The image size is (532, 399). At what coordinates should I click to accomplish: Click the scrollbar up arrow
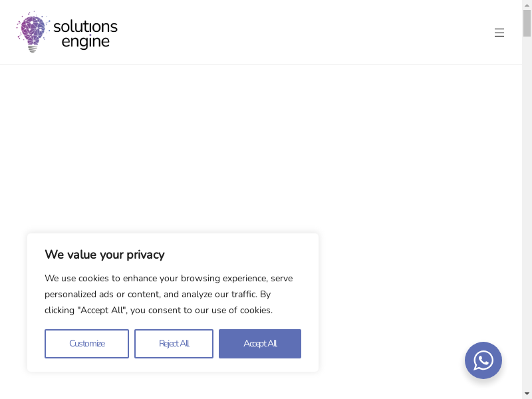click(x=527, y=5)
